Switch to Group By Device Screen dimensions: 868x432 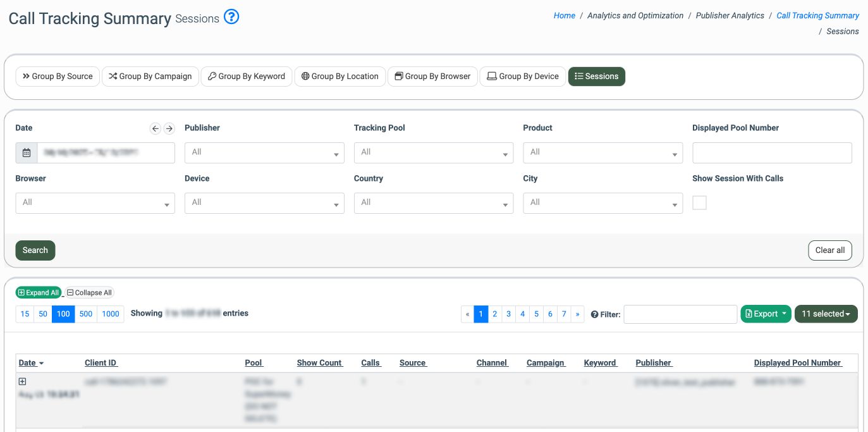(x=523, y=77)
